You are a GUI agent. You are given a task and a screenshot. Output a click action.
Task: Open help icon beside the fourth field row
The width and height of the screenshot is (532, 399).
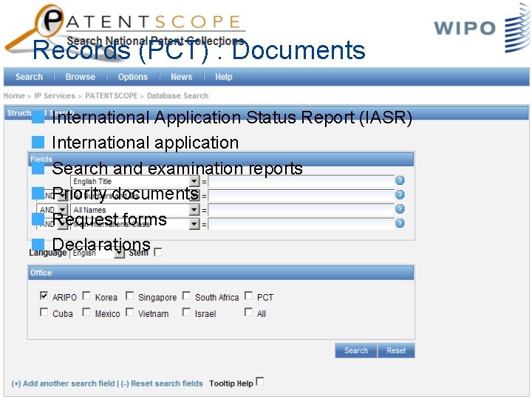point(400,223)
